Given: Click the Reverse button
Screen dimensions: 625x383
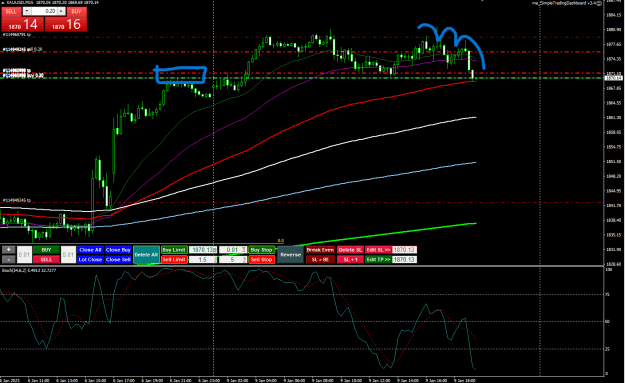Looking at the screenshot, I should point(290,255).
